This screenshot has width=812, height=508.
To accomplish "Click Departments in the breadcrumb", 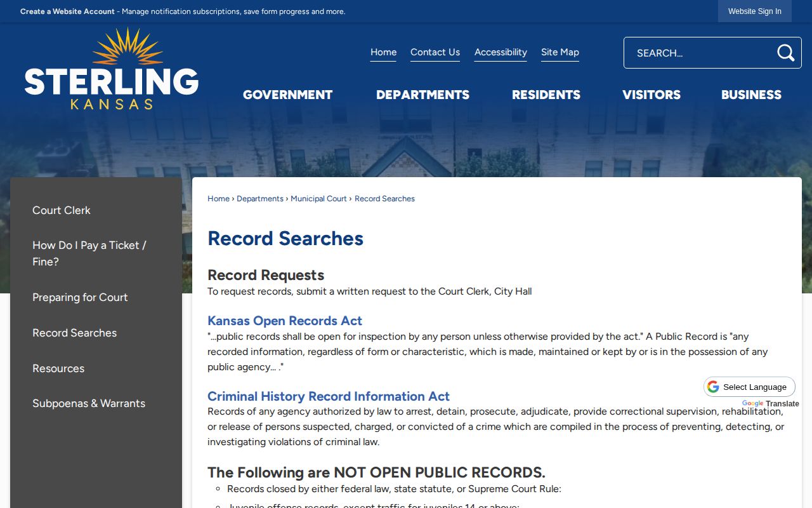I will 260,199.
